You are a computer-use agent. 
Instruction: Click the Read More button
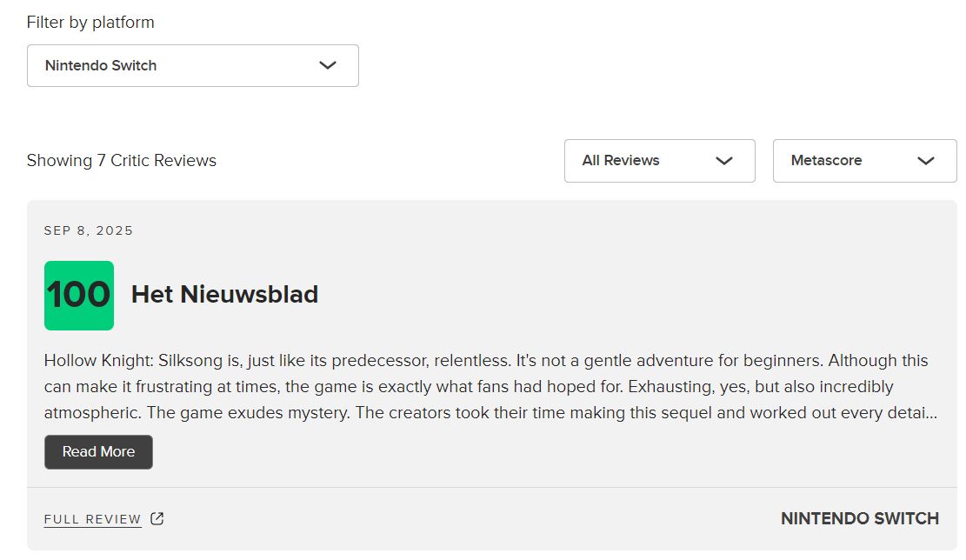(x=98, y=452)
